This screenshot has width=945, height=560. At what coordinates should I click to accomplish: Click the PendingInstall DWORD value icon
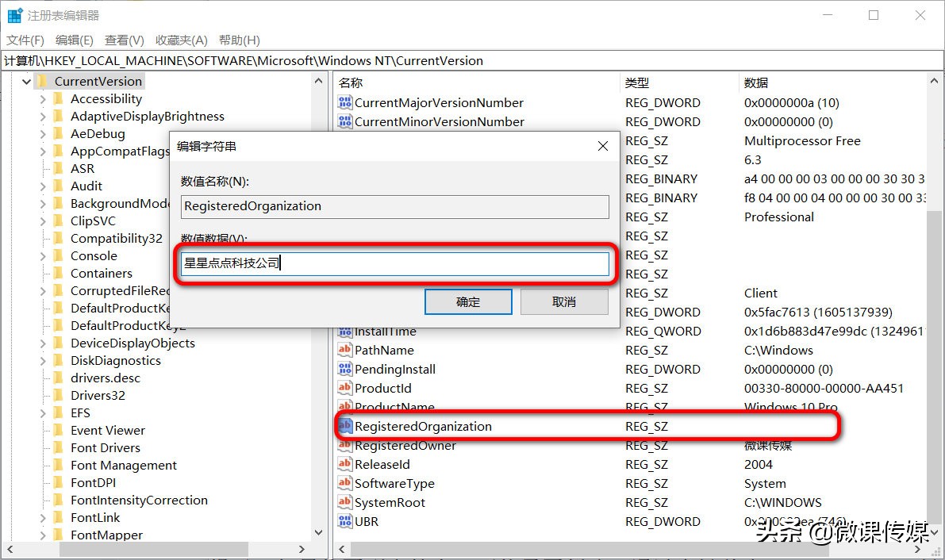tap(345, 369)
